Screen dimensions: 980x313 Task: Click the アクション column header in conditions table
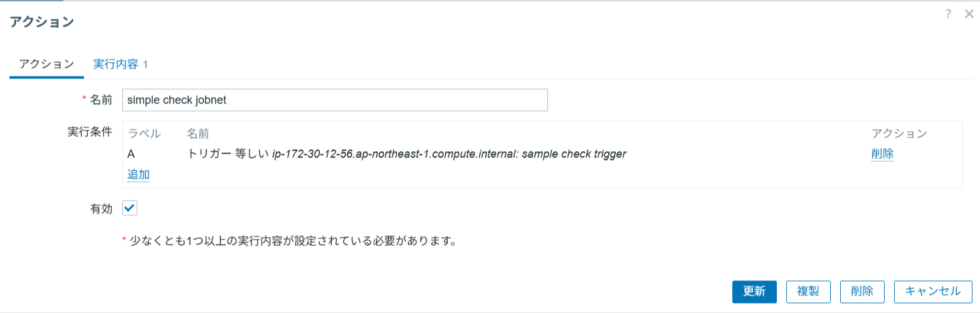(898, 134)
